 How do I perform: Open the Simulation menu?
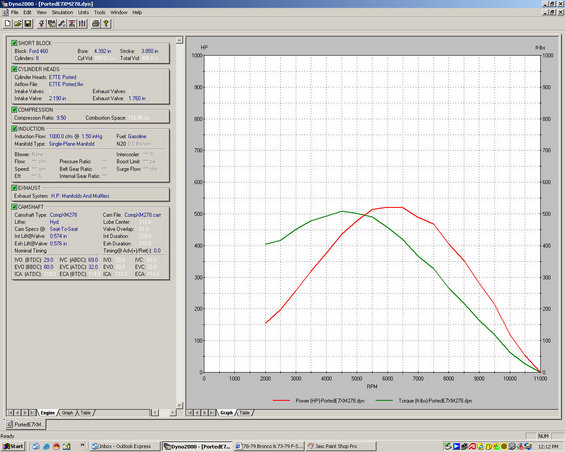[x=62, y=12]
